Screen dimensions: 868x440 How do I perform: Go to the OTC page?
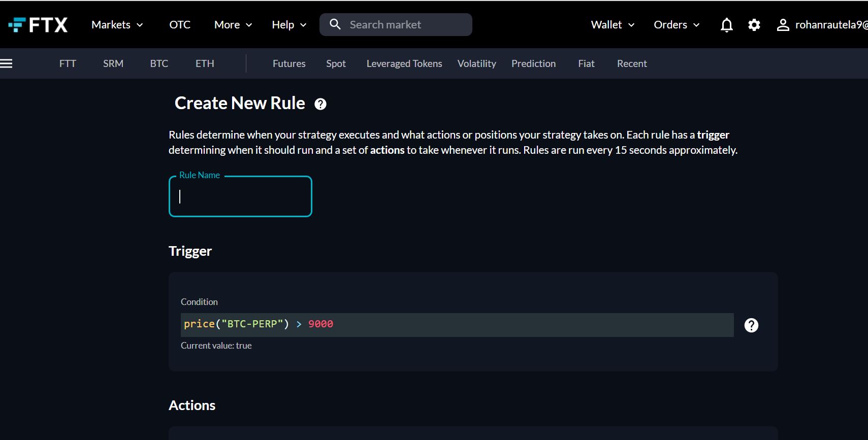(180, 25)
